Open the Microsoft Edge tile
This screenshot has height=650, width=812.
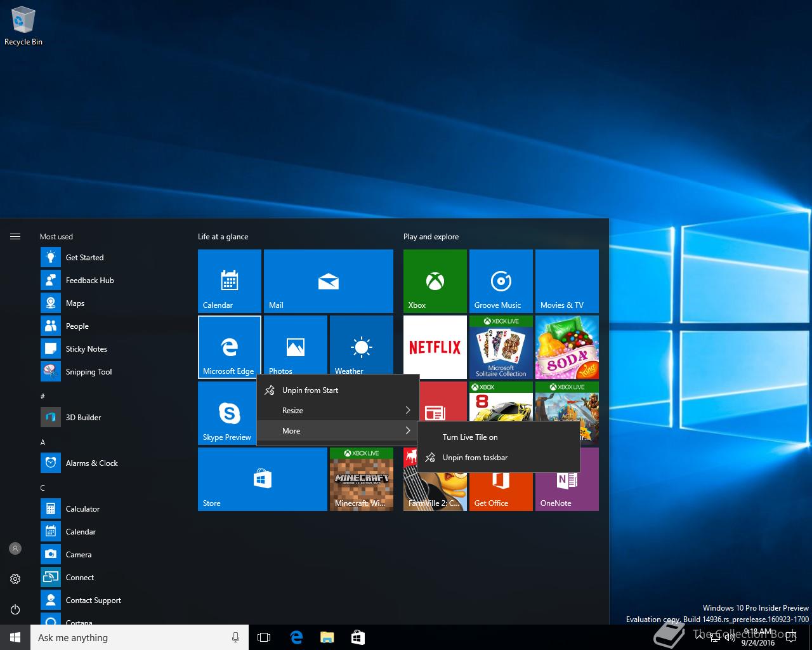click(230, 347)
